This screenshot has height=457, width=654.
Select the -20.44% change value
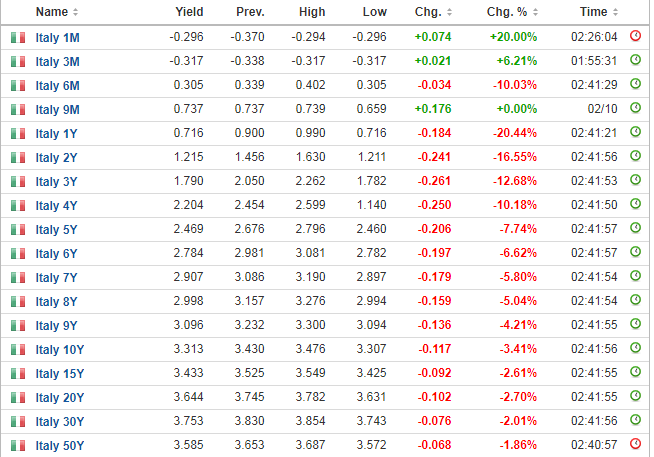(515, 133)
